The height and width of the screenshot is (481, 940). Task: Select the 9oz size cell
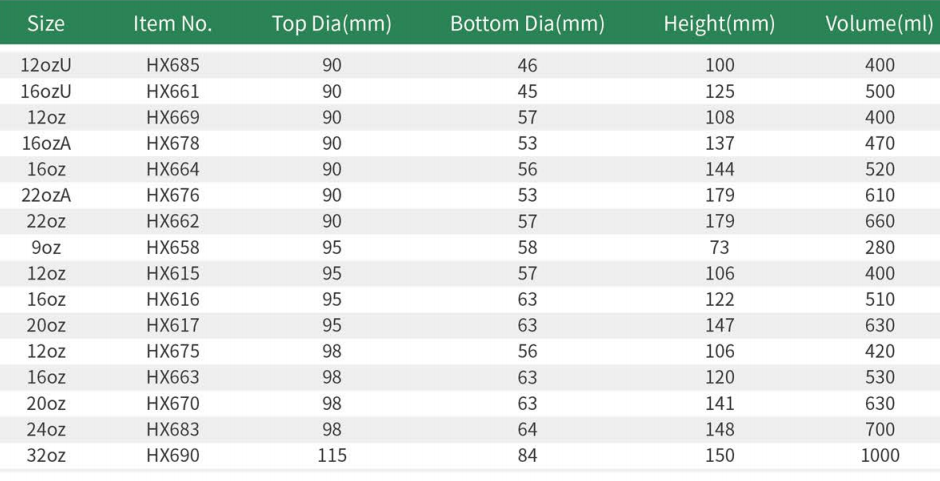(x=46, y=247)
